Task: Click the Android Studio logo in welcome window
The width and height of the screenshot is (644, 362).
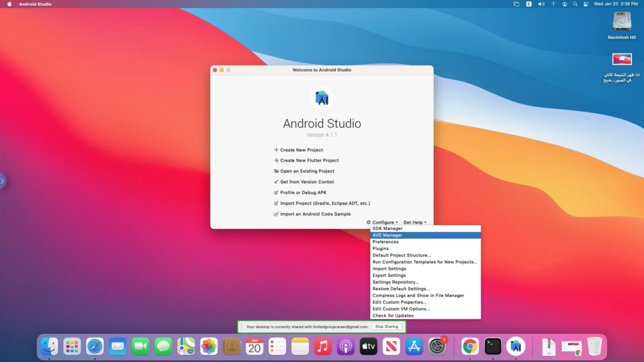Action: (x=321, y=98)
